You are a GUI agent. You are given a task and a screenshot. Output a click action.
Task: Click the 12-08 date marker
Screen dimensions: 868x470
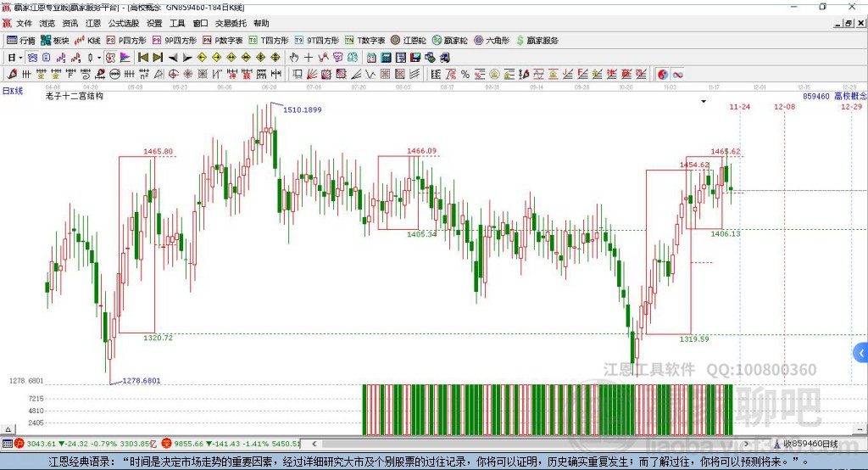point(784,106)
